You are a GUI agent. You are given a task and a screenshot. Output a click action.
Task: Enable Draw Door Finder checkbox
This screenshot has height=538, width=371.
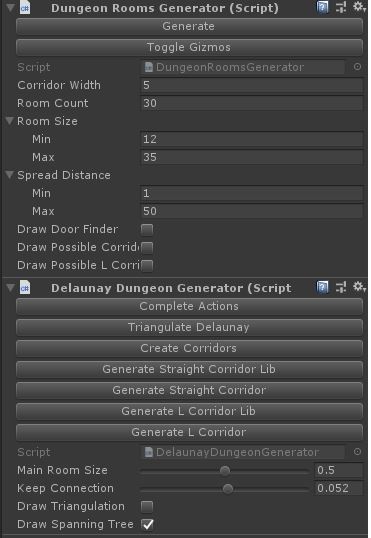point(147,230)
